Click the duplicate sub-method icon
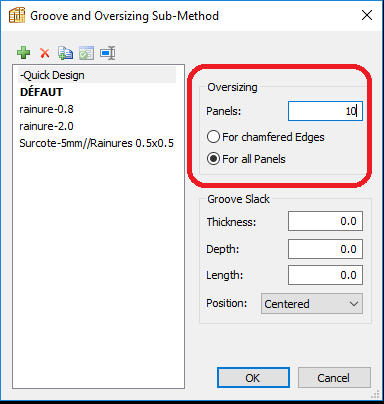The height and width of the screenshot is (404, 384). coord(65,53)
